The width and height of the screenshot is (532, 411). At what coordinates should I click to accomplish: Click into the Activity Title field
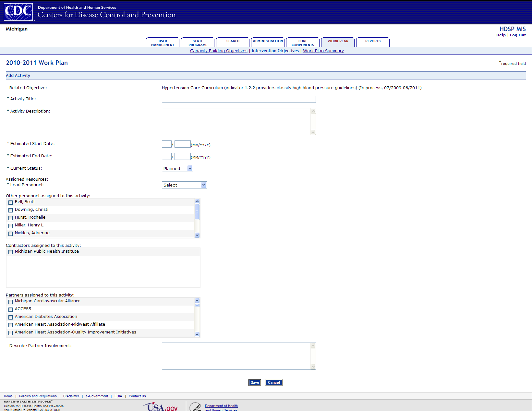tap(238, 99)
